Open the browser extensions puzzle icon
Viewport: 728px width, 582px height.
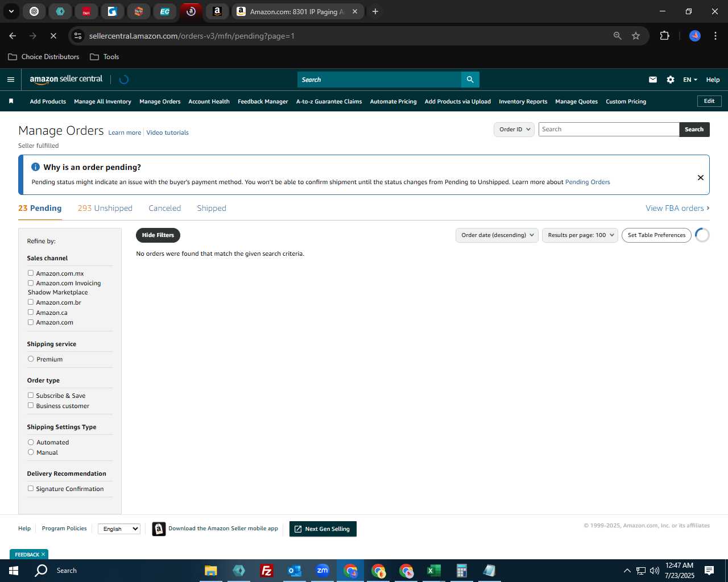click(x=664, y=36)
